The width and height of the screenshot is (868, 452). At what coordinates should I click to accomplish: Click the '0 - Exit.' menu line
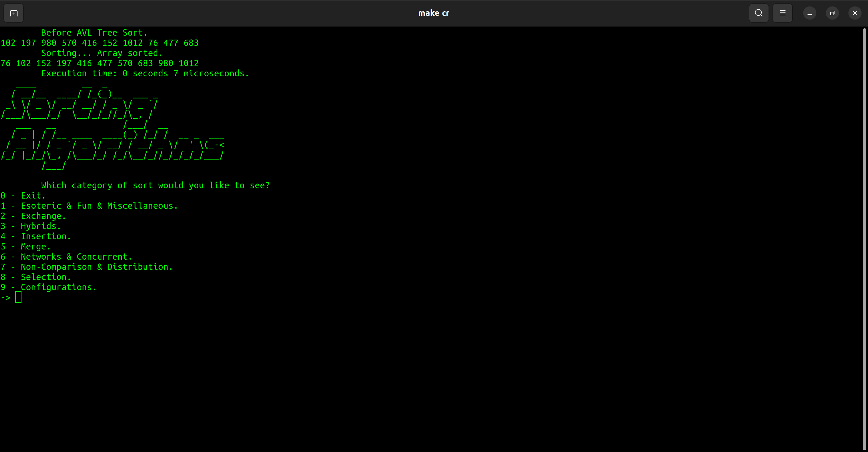23,196
